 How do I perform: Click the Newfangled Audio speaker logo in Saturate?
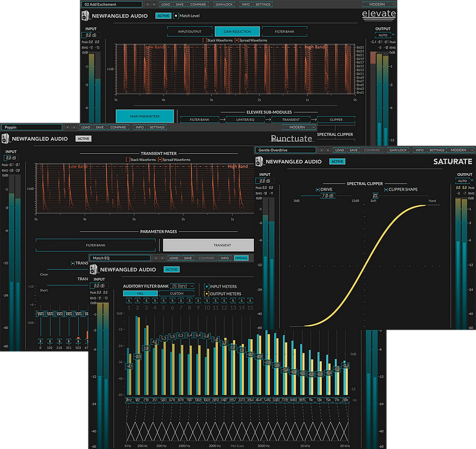tap(259, 162)
